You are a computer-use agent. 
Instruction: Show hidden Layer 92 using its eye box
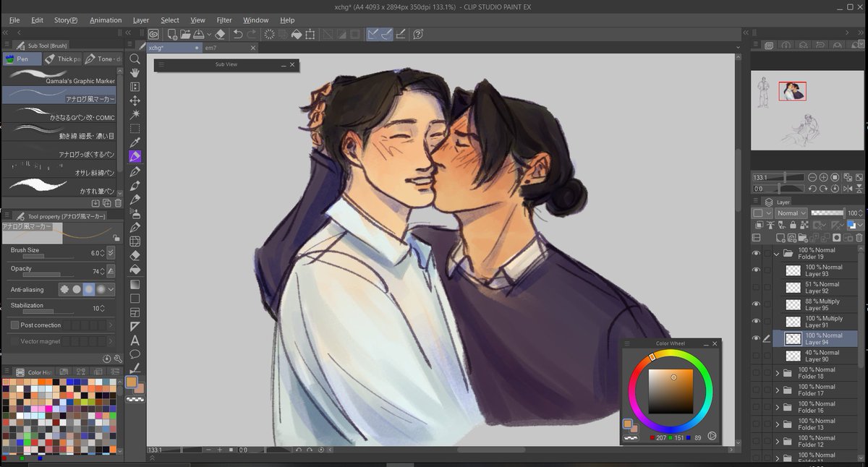[756, 287]
